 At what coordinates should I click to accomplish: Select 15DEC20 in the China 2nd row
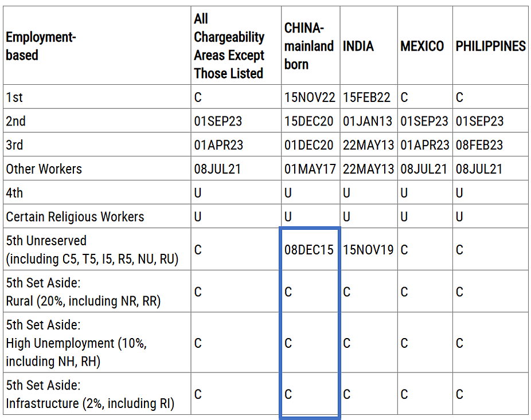pyautogui.click(x=309, y=121)
